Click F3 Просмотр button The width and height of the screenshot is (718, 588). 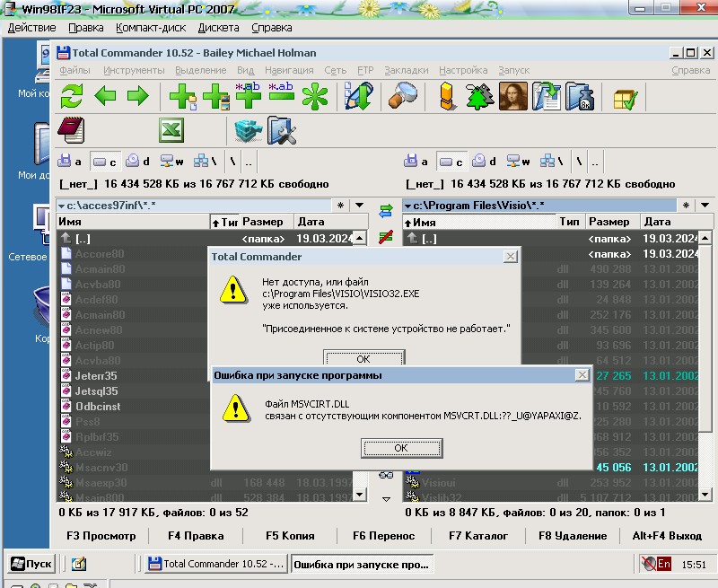pyautogui.click(x=101, y=536)
